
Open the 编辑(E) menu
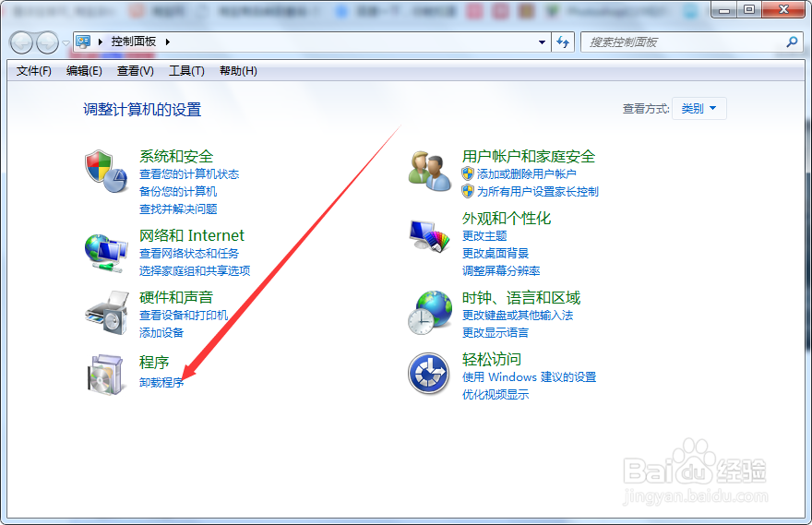(84, 71)
